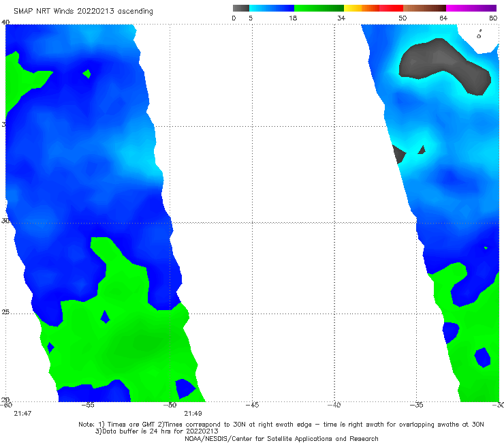Click the '-45' longitude axis label
The width and height of the screenshot is (504, 443).
click(252, 405)
